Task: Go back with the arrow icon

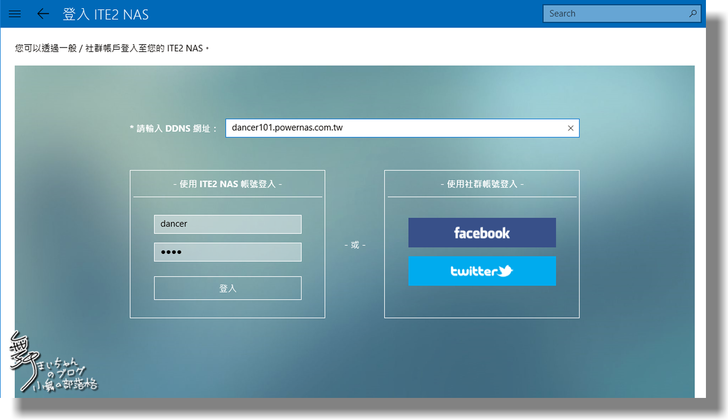Action: click(43, 14)
